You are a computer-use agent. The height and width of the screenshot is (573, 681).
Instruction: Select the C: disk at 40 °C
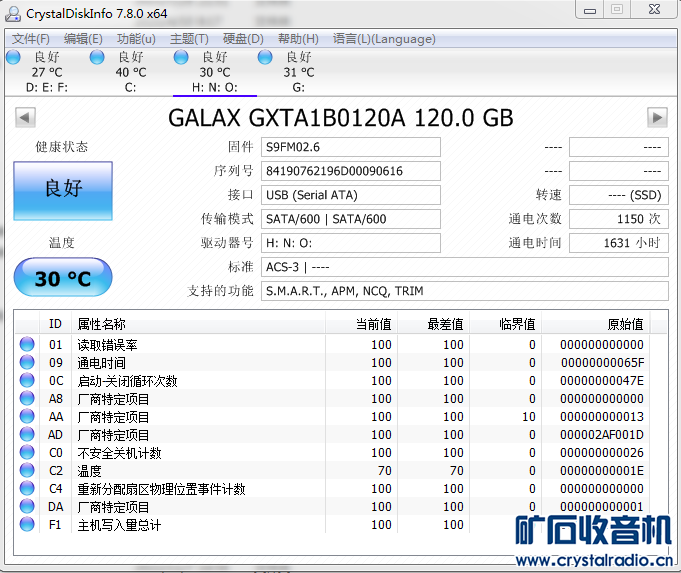130,72
